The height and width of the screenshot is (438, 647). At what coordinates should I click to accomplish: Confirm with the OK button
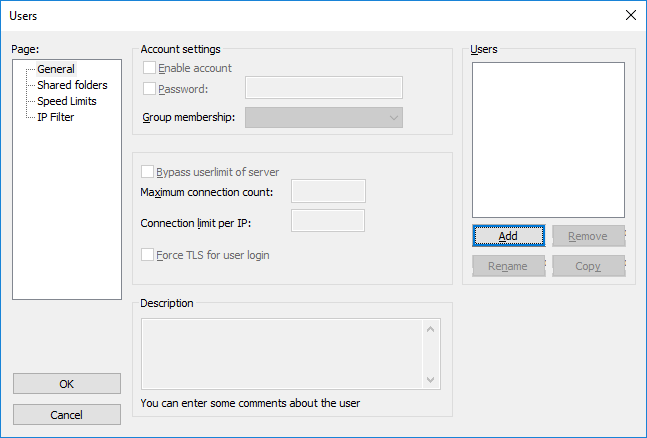(67, 384)
